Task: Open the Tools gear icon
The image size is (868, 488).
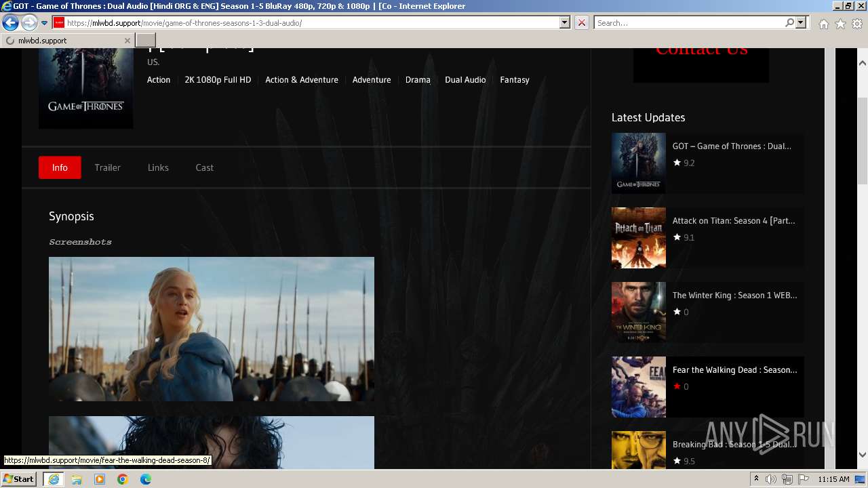Action: coord(857,24)
